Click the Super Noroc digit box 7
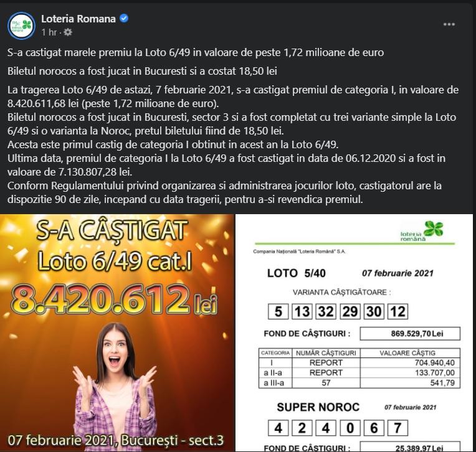Screen dimensions: 476x452 click(397, 428)
